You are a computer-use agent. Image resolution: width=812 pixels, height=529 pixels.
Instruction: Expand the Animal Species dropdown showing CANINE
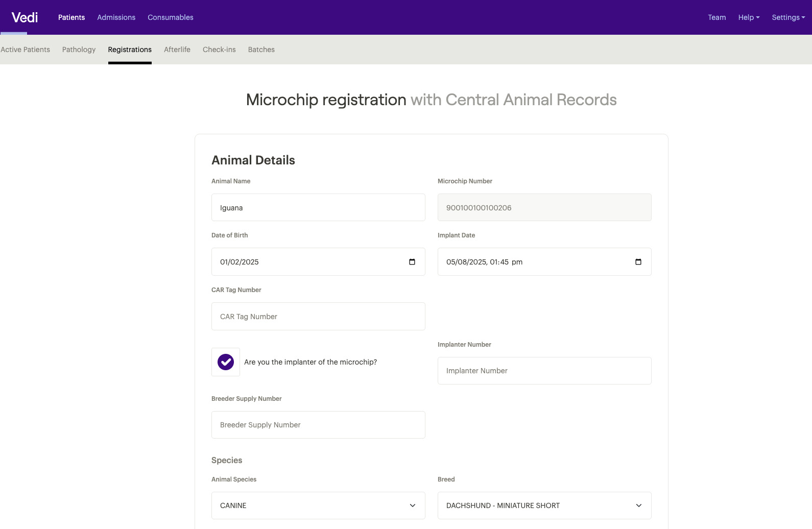[x=318, y=506]
